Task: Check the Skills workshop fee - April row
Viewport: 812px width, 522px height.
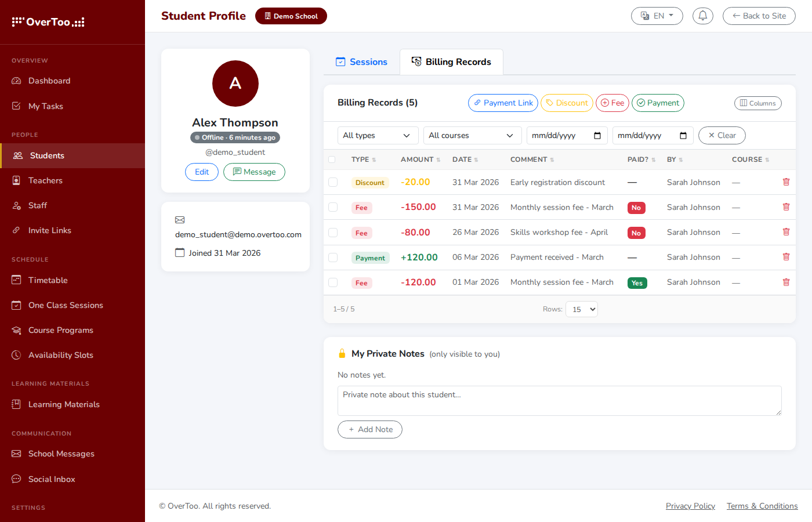Action: click(333, 232)
